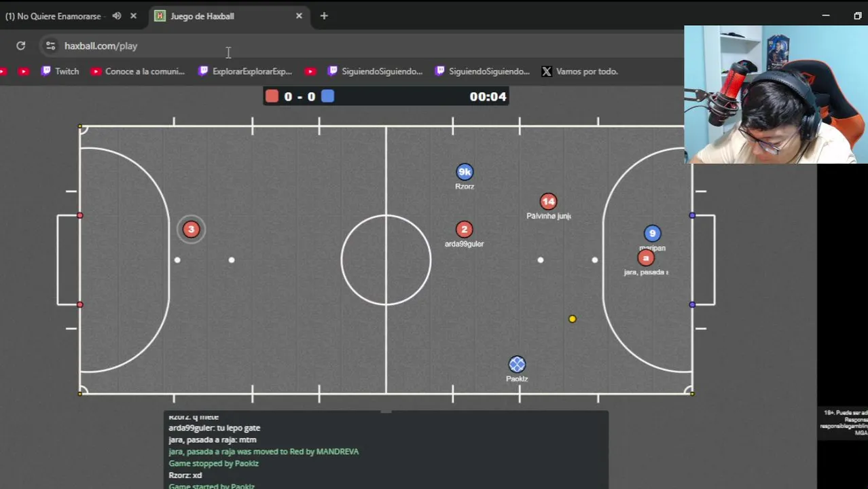Select red player jara, pasada
868x489 pixels.
click(646, 258)
